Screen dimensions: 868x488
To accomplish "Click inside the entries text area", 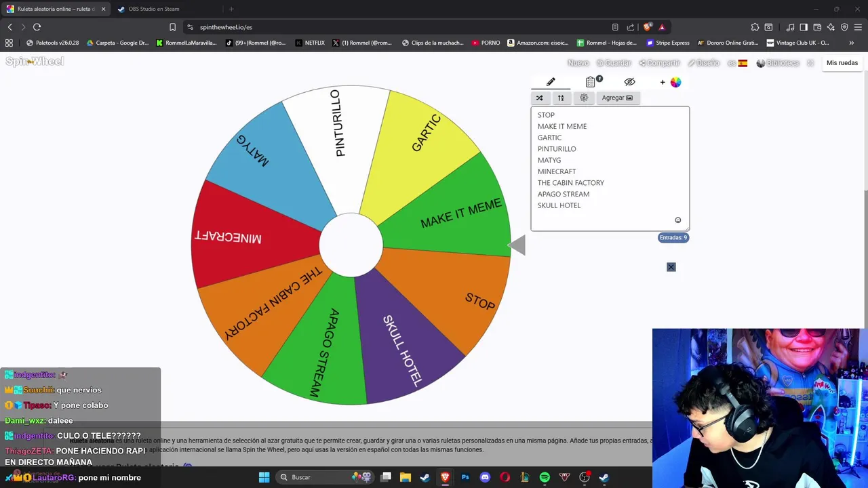I will click(610, 168).
